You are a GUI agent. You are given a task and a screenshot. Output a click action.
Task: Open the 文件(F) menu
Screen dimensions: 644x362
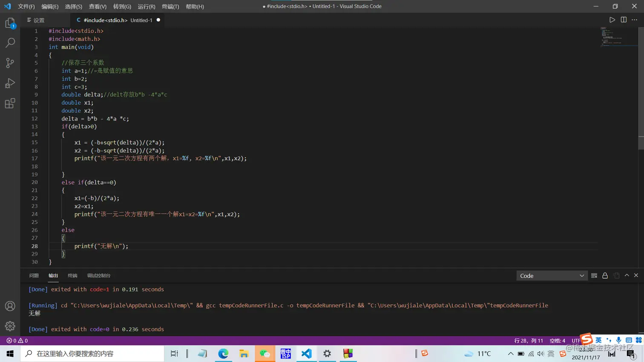click(26, 6)
